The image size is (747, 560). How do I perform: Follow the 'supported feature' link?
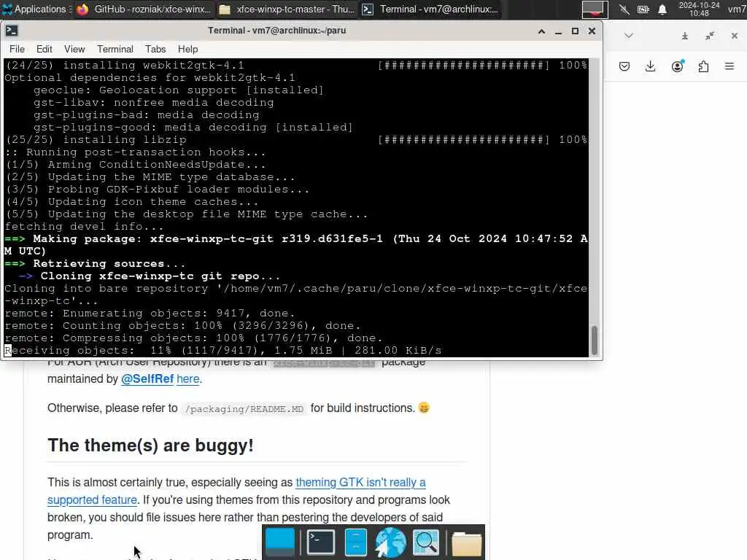(92, 500)
